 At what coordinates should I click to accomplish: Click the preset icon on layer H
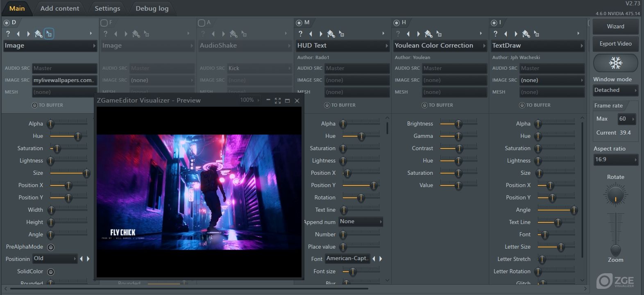439,34
